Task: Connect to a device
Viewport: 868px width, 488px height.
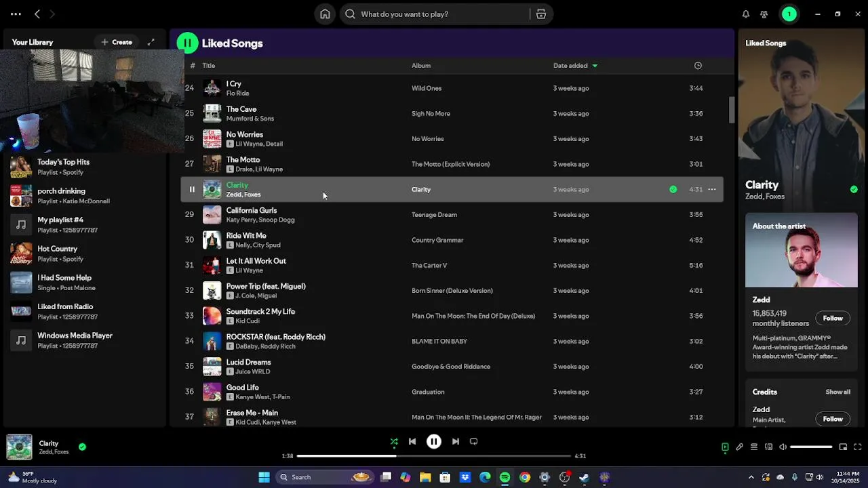Action: pos(768,447)
